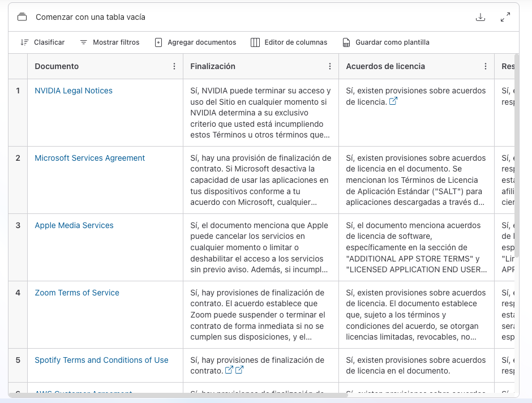Click the table icon beside 'Comenzar con una tabla vacía'

(x=22, y=16)
